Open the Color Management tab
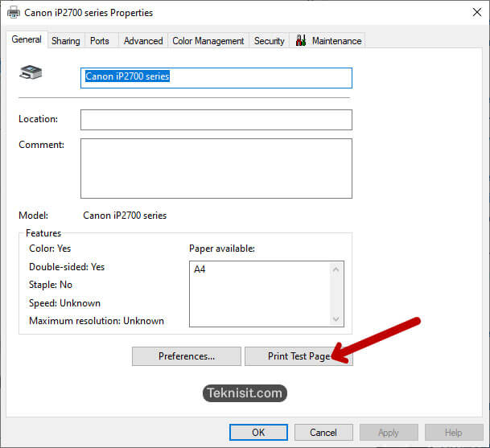 coord(208,41)
